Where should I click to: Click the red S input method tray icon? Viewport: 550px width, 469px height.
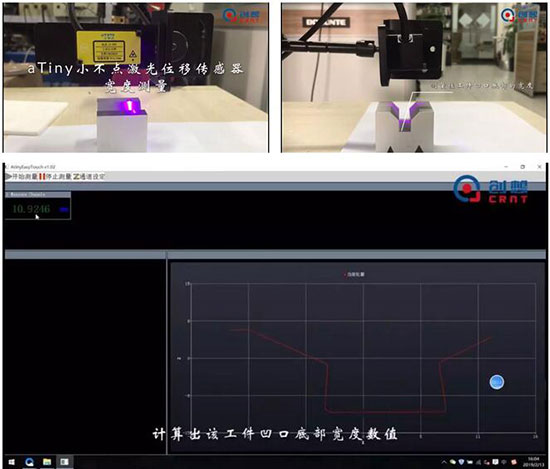(514, 462)
